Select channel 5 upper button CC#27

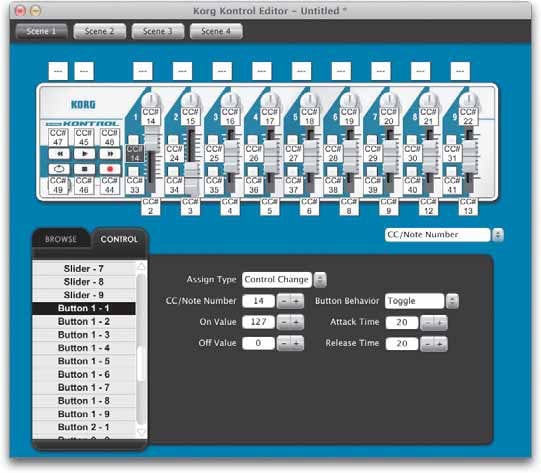click(x=293, y=154)
